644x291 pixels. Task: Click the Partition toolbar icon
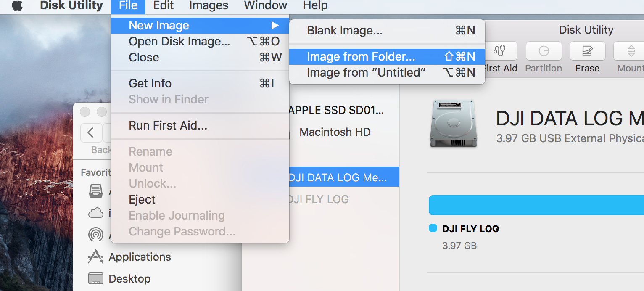[544, 51]
